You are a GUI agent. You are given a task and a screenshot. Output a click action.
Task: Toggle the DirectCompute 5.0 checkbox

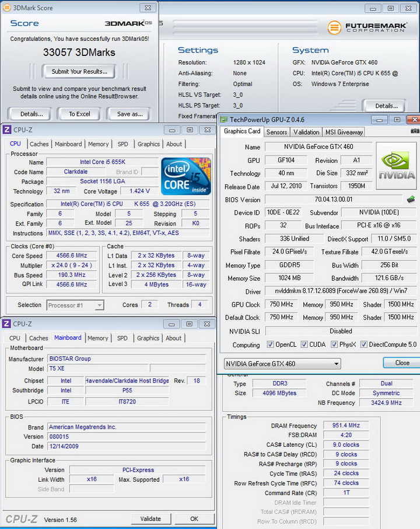pyautogui.click(x=363, y=344)
